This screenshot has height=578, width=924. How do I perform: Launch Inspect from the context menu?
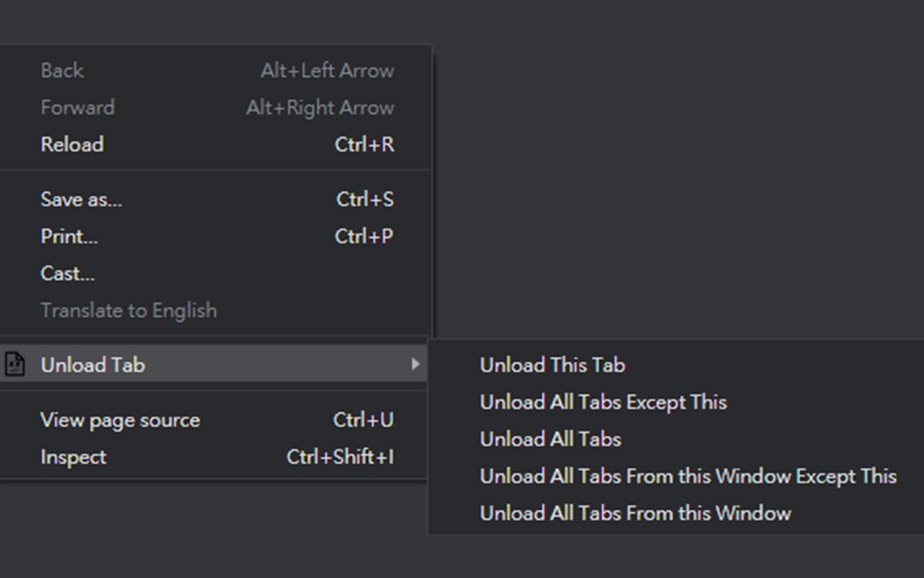point(74,457)
